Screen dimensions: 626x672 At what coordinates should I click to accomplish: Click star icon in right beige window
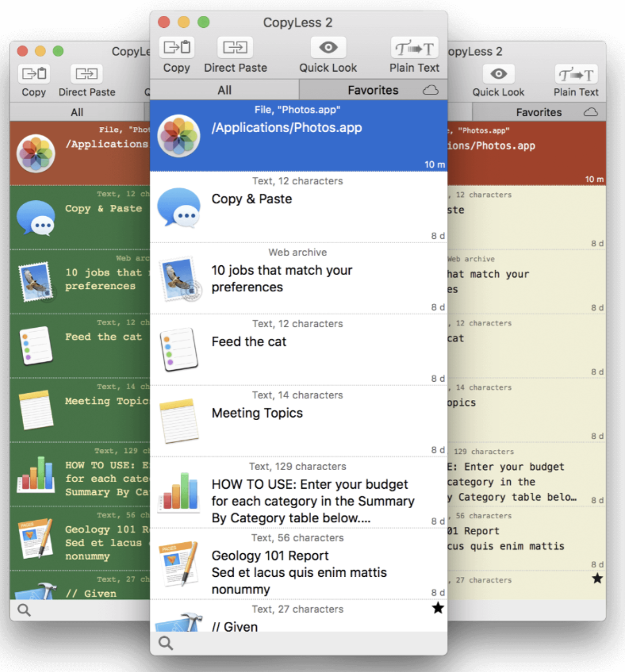597,578
